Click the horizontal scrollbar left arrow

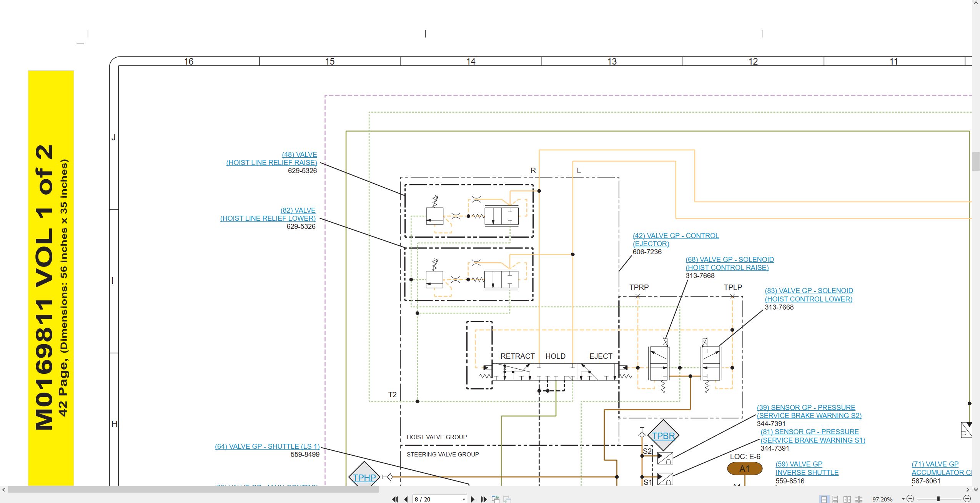click(x=4, y=490)
